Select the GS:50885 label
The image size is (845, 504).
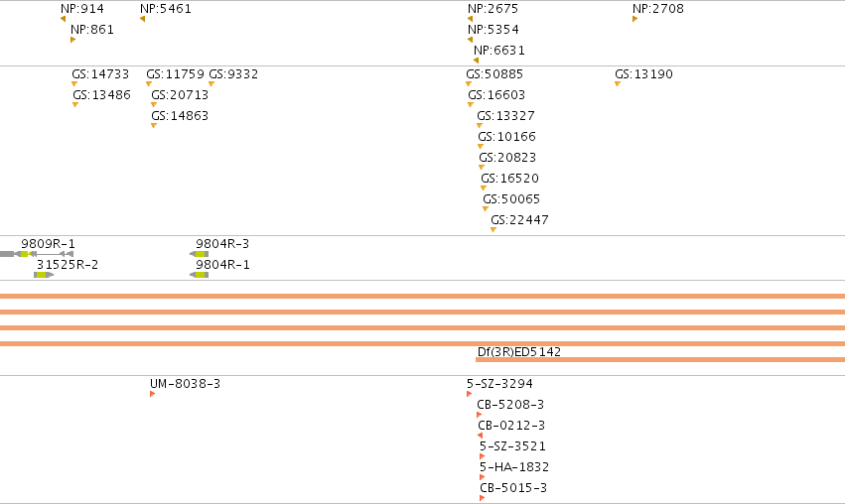[x=494, y=74]
